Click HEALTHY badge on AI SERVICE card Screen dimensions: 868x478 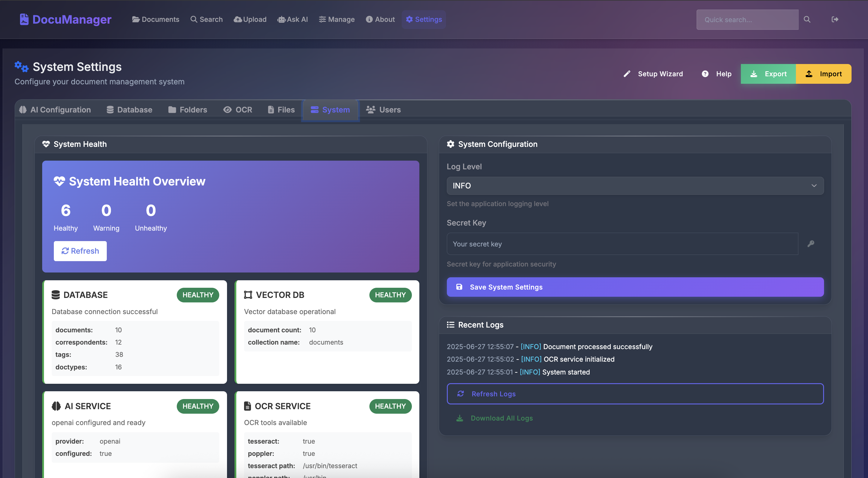(198, 406)
